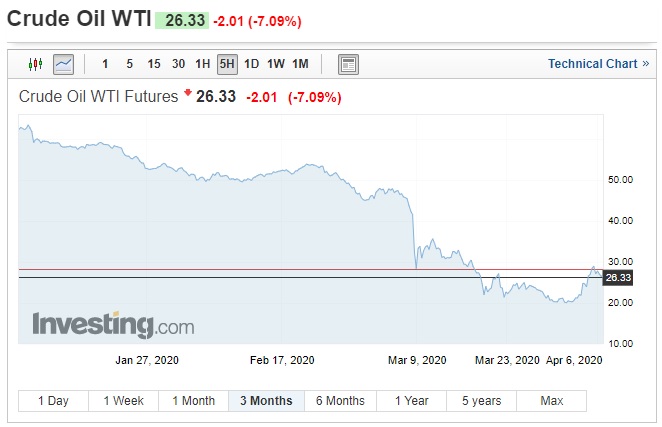Select the 1H interval
This screenshot has width=662, height=427.
point(202,64)
